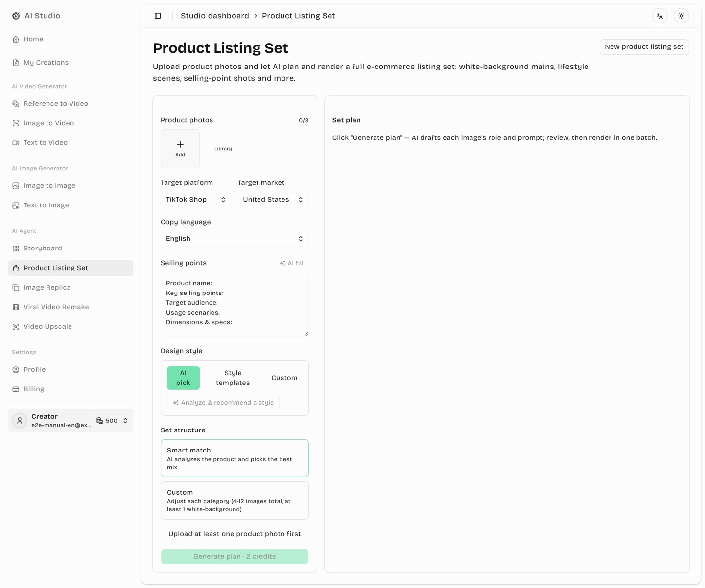Viewport: 705px width, 588px height.
Task: Switch theme with the sun icon
Action: click(681, 16)
